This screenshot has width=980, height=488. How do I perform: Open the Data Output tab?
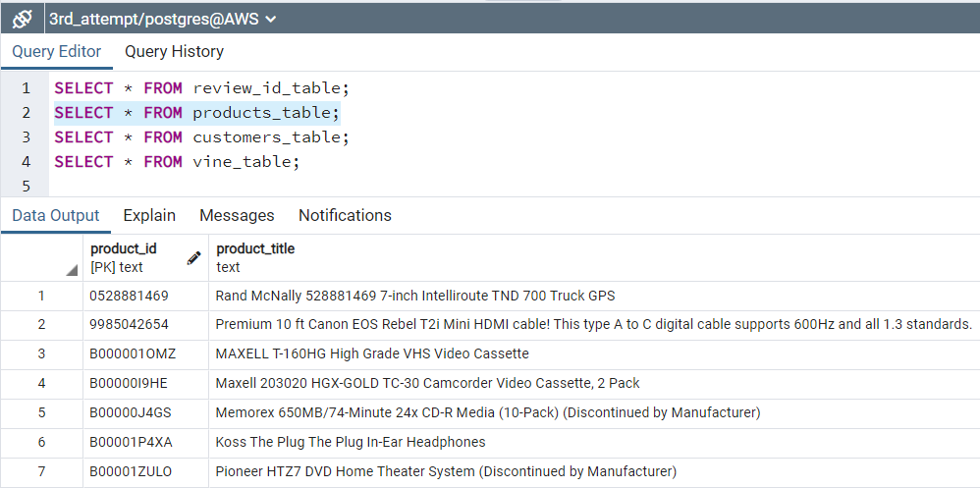pos(56,216)
